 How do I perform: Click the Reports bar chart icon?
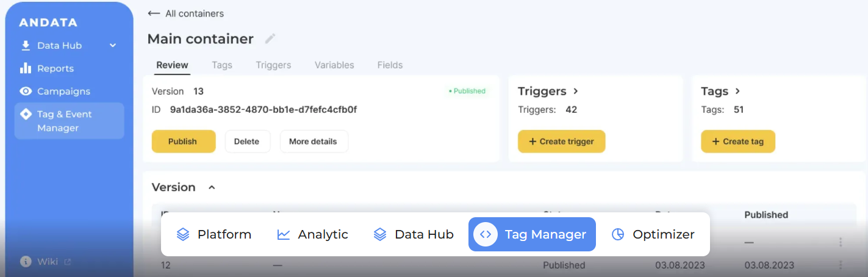coord(26,68)
